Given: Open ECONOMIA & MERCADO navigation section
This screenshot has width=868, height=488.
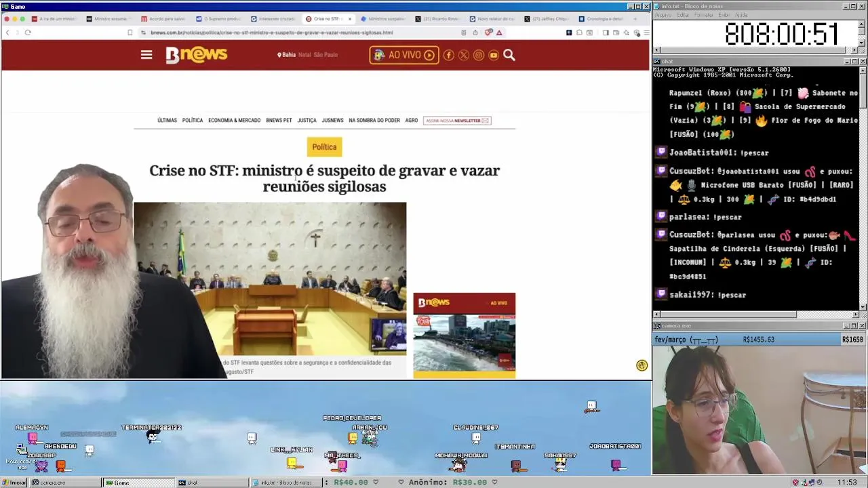Looking at the screenshot, I should click(235, 121).
